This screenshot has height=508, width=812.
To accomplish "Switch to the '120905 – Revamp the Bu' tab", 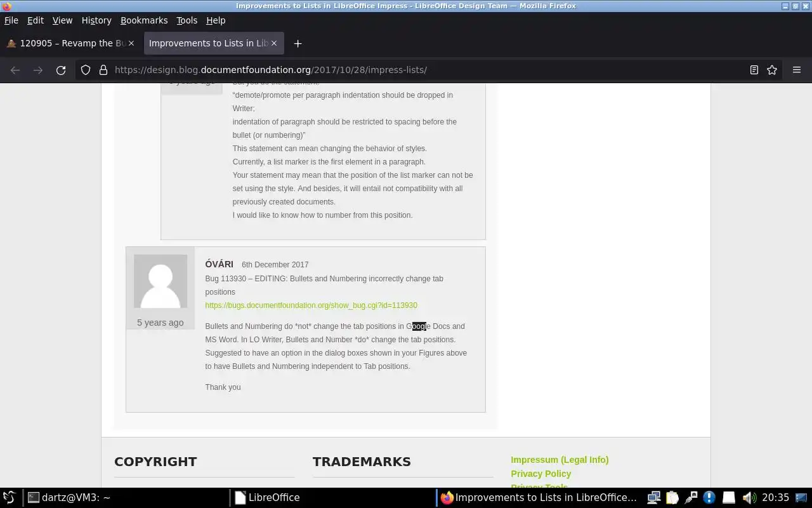I will click(x=70, y=43).
